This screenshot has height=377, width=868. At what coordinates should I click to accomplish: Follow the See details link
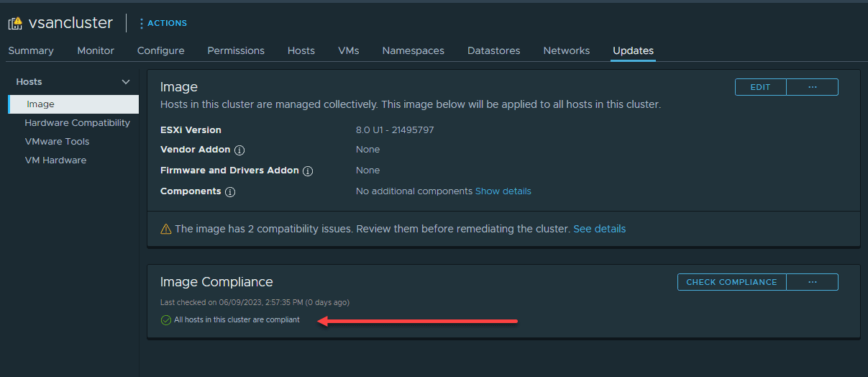pyautogui.click(x=599, y=229)
